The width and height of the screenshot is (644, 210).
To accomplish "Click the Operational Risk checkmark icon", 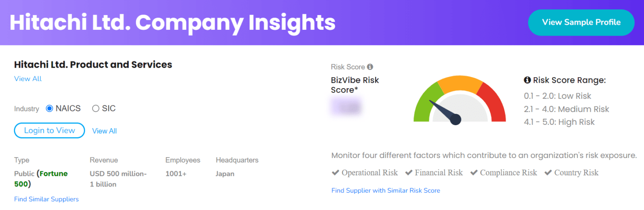I will (x=335, y=173).
